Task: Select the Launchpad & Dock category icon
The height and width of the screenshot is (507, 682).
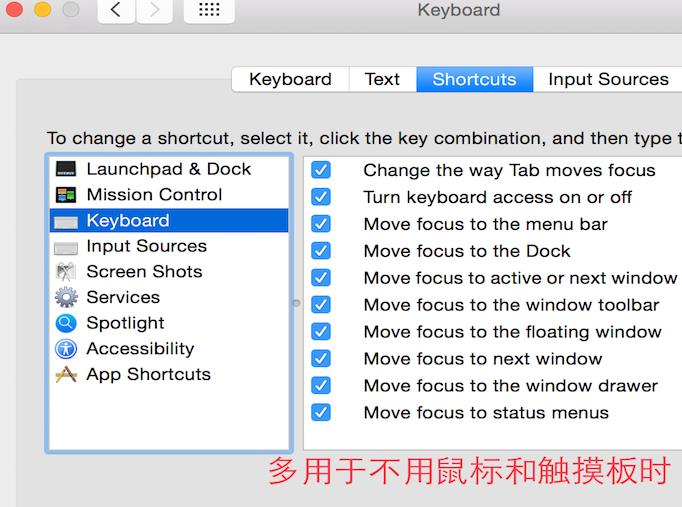Action: tap(66, 169)
